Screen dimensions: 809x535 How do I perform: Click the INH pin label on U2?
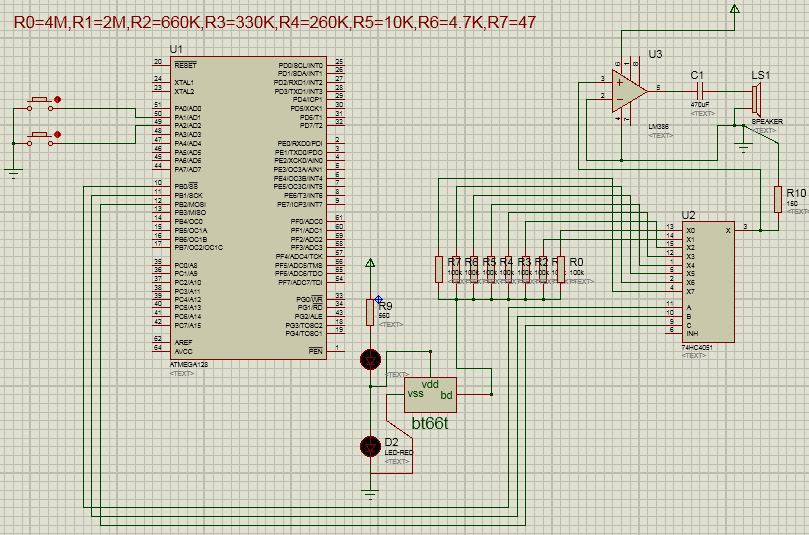[x=692, y=334]
